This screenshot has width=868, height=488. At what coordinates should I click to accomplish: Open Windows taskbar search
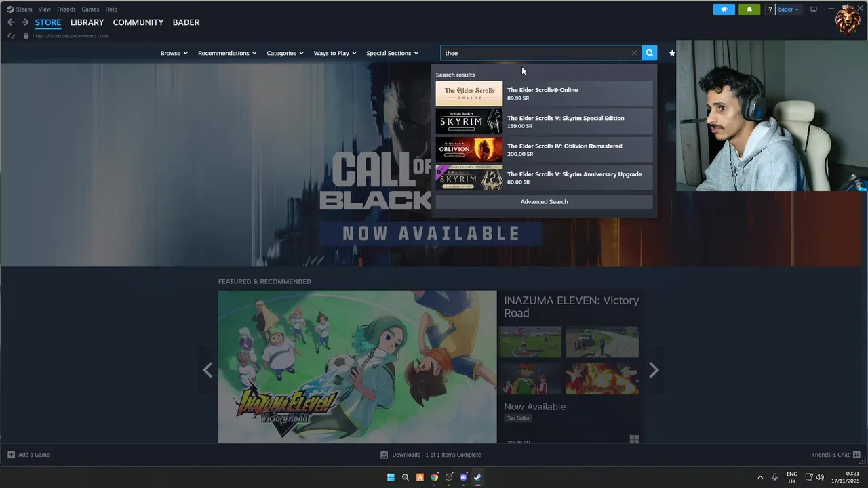[406, 477]
